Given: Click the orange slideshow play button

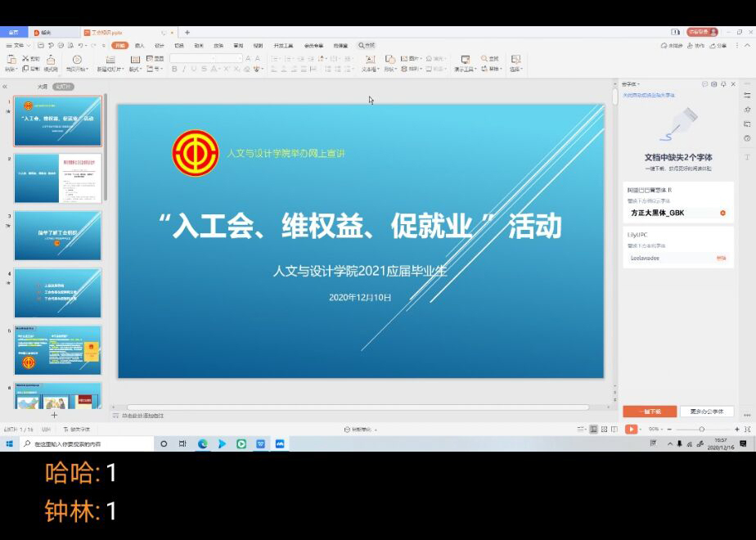Looking at the screenshot, I should 631,429.
